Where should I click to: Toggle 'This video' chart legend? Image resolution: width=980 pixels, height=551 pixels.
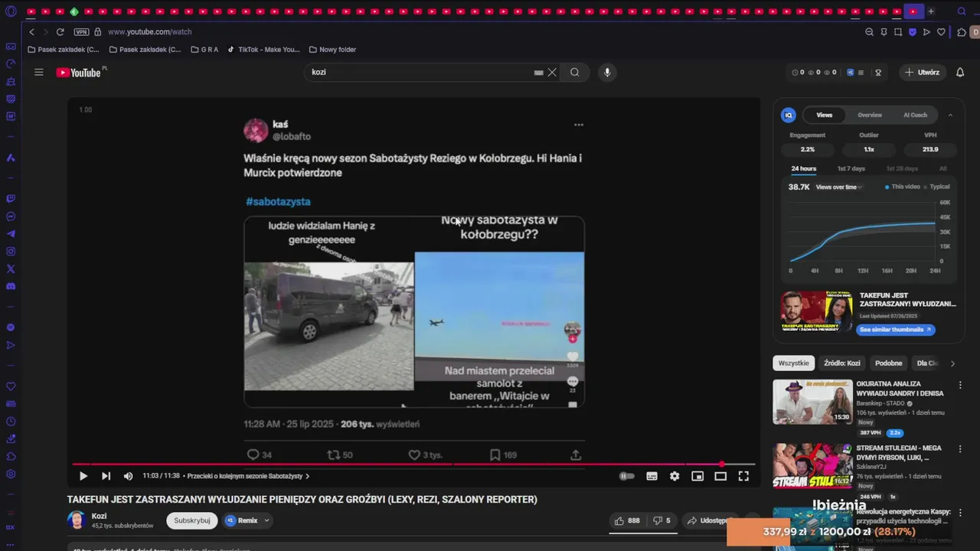[x=903, y=187]
